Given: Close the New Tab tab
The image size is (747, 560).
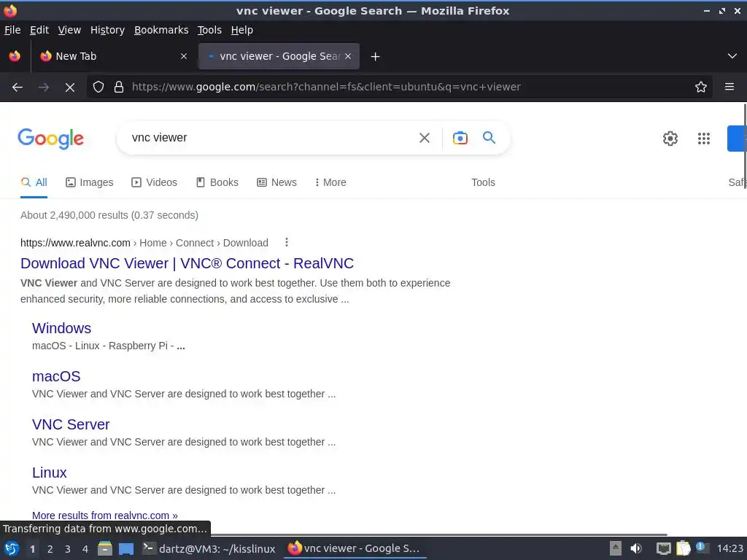Looking at the screenshot, I should coord(183,56).
